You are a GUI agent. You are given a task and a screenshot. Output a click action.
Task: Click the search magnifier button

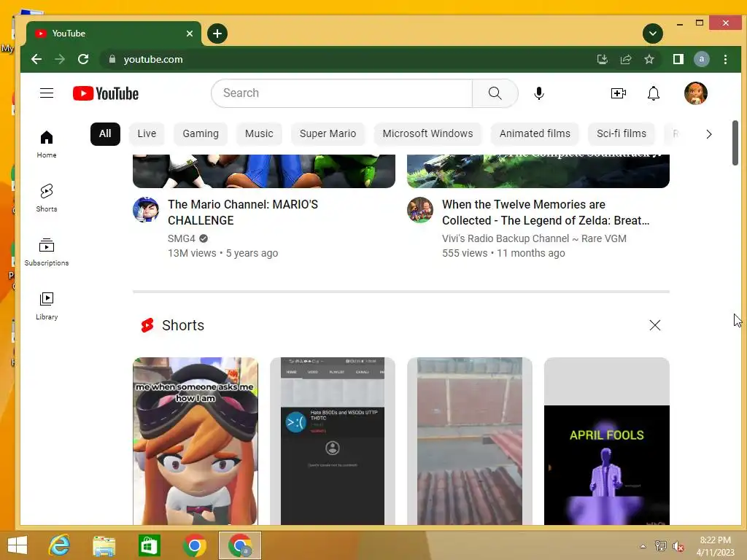495,93
